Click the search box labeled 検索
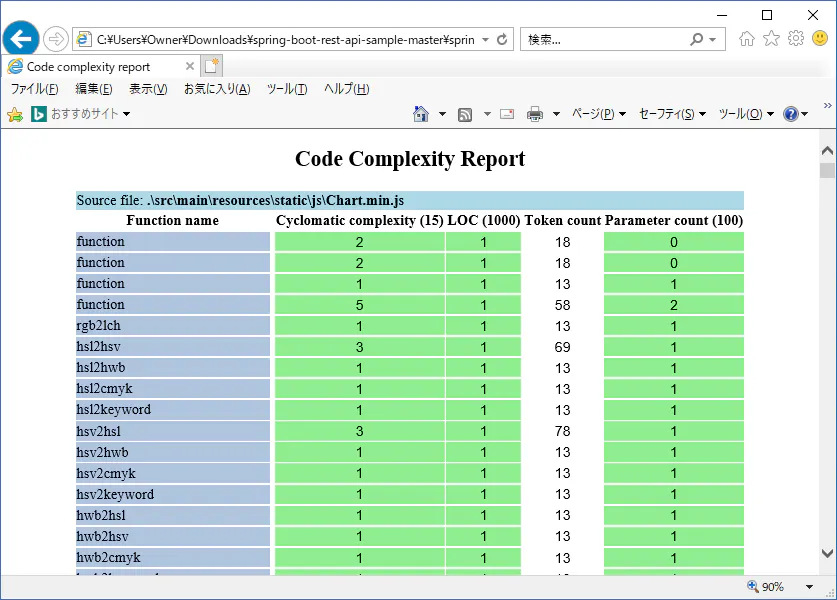Viewport: 837px width, 600px height. pos(603,40)
